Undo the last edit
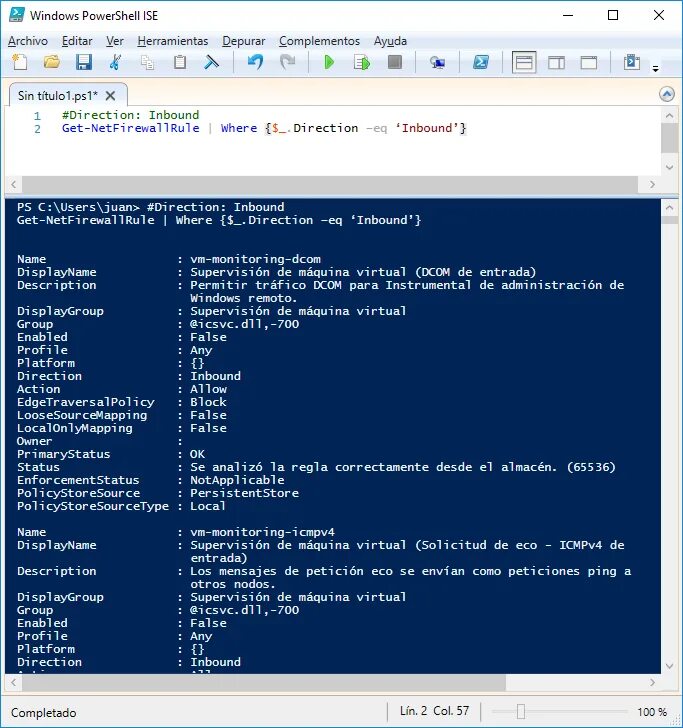 [x=255, y=62]
